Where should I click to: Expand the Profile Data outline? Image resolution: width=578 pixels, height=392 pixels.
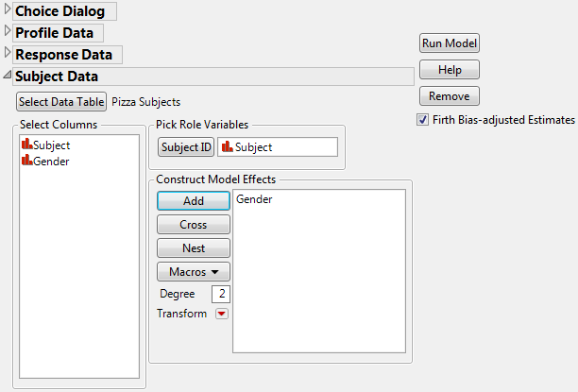point(8,32)
